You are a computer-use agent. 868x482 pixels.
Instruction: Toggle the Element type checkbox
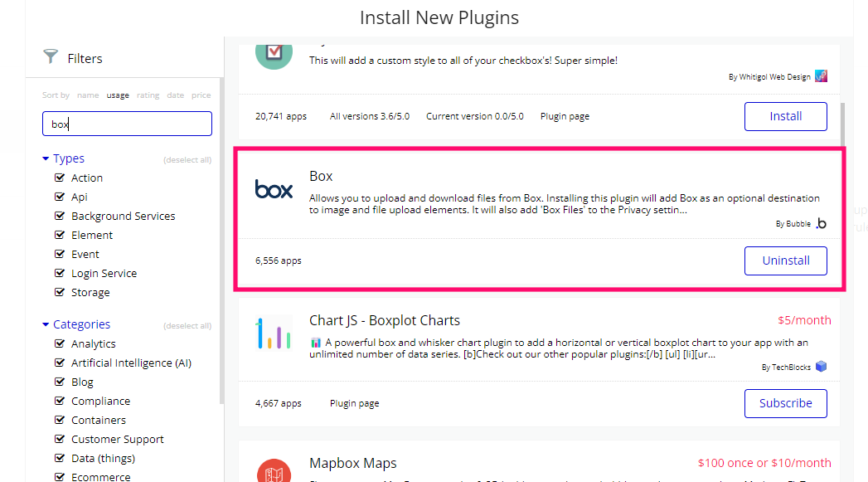[60, 235]
